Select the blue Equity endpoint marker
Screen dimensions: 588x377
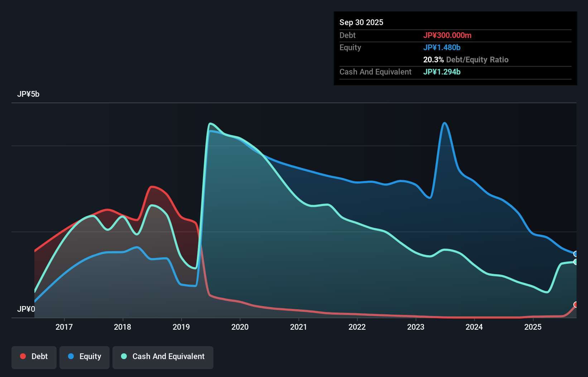576,254
